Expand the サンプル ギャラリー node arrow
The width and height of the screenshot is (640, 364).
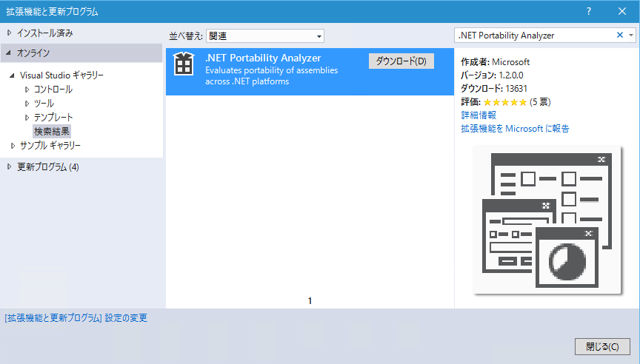coord(13,146)
